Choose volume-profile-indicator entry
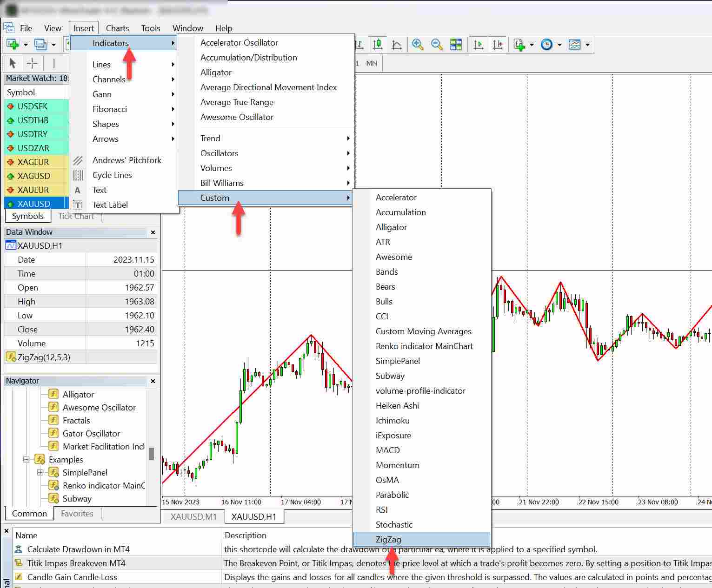Image resolution: width=712 pixels, height=588 pixels. pos(422,391)
